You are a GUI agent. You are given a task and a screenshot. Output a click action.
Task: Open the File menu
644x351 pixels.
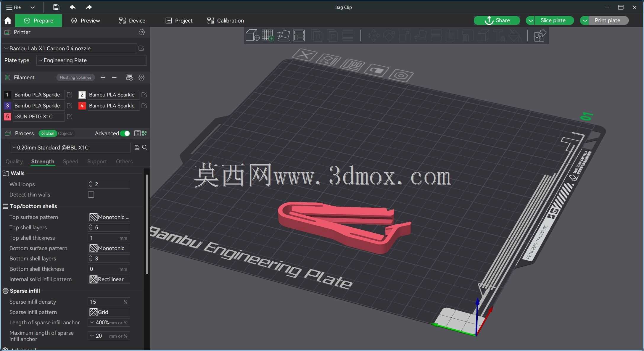(x=14, y=7)
